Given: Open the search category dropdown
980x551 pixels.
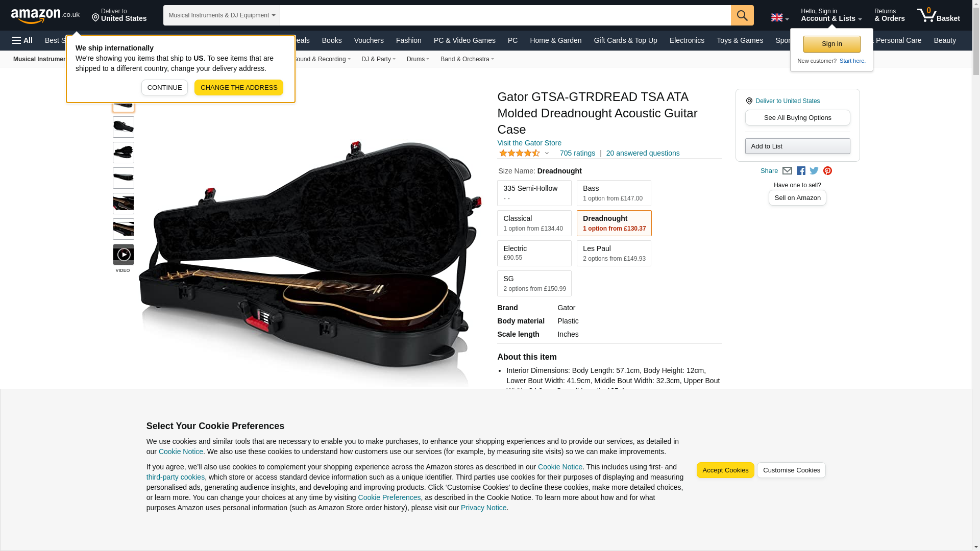Looking at the screenshot, I should (222, 15).
